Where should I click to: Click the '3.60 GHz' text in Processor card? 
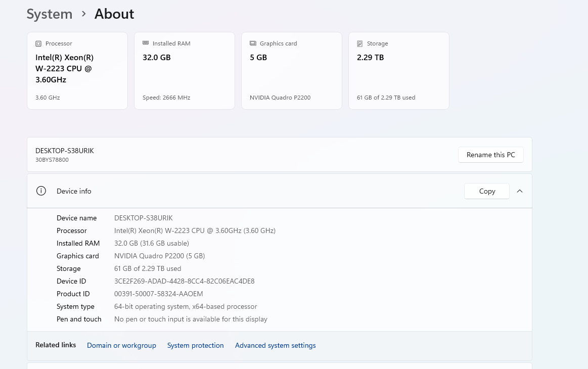[48, 98]
